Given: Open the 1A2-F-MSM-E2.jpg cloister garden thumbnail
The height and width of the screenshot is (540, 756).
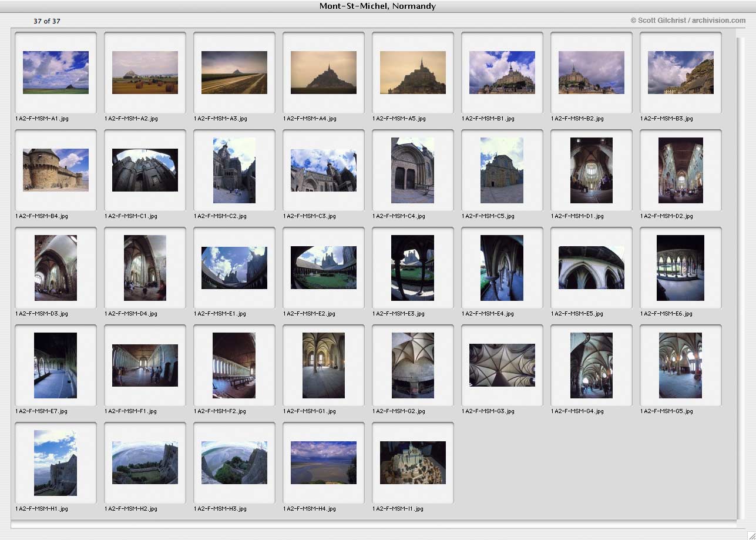Looking at the screenshot, I should click(324, 267).
